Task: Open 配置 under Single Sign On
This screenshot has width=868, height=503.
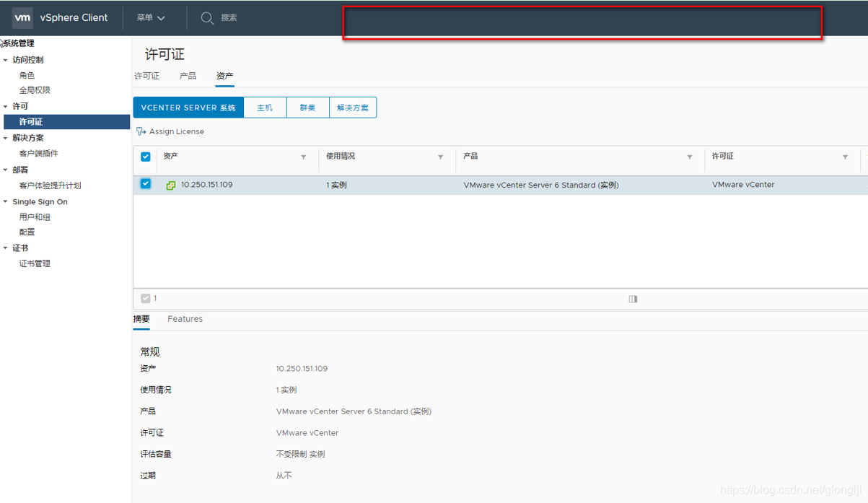Action: click(x=27, y=232)
